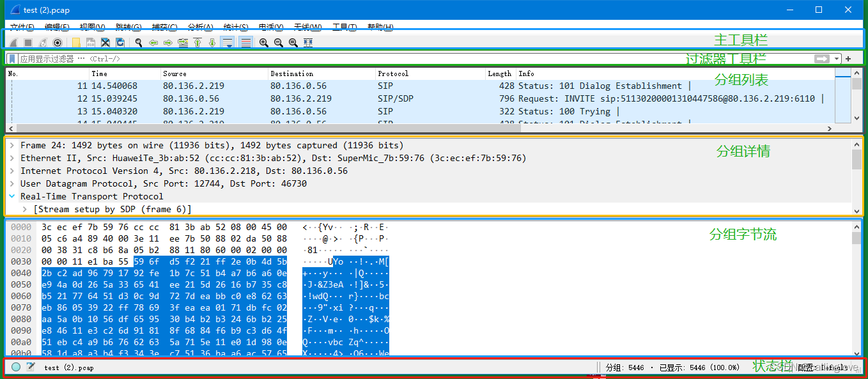Click the restart capture icon
This screenshot has height=379, width=868.
43,43
